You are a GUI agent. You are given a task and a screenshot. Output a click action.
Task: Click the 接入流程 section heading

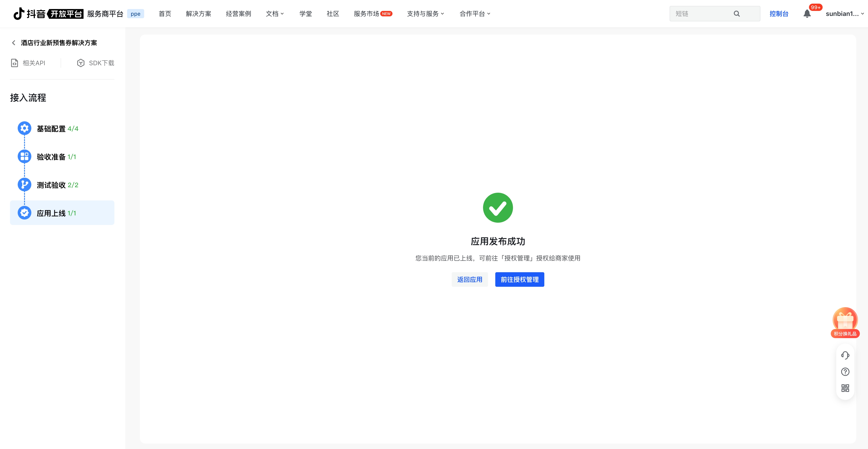(x=28, y=97)
